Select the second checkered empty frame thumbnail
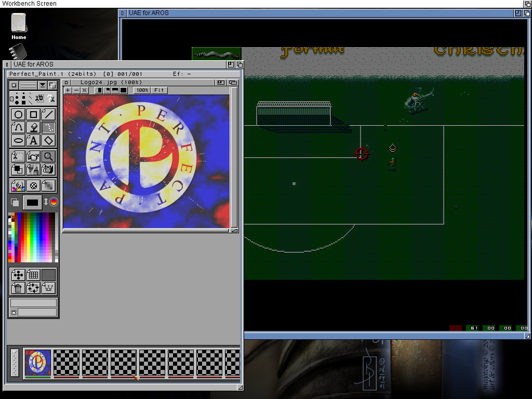 (95, 362)
